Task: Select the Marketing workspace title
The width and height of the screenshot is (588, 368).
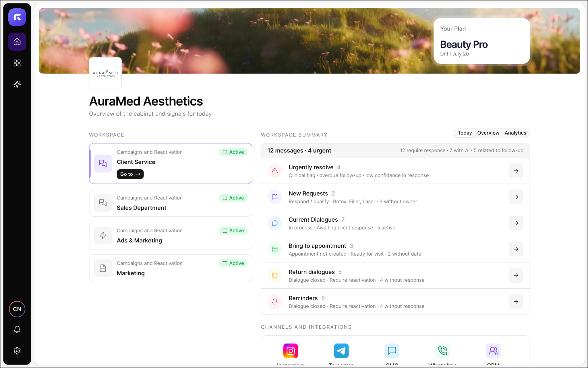Action: 131,273
